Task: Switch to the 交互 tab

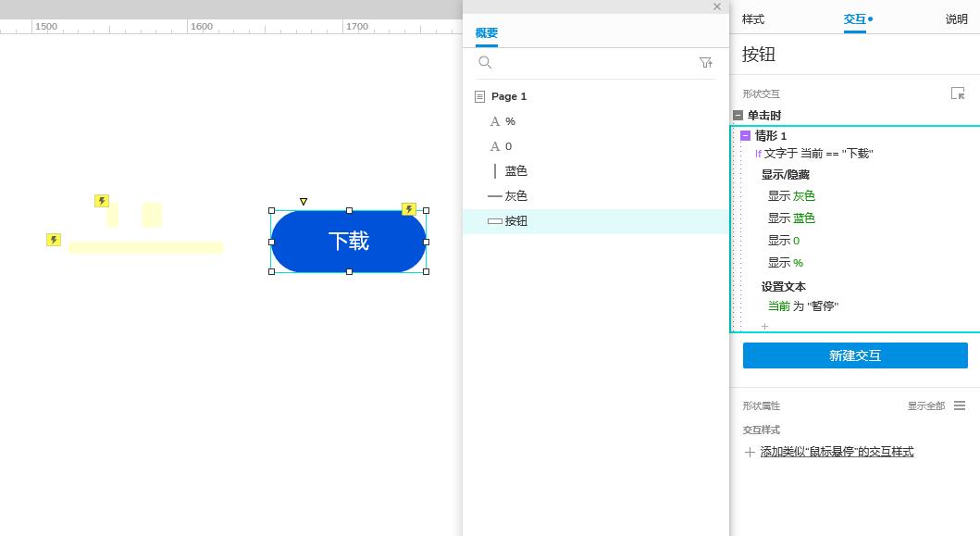Action: tap(854, 19)
